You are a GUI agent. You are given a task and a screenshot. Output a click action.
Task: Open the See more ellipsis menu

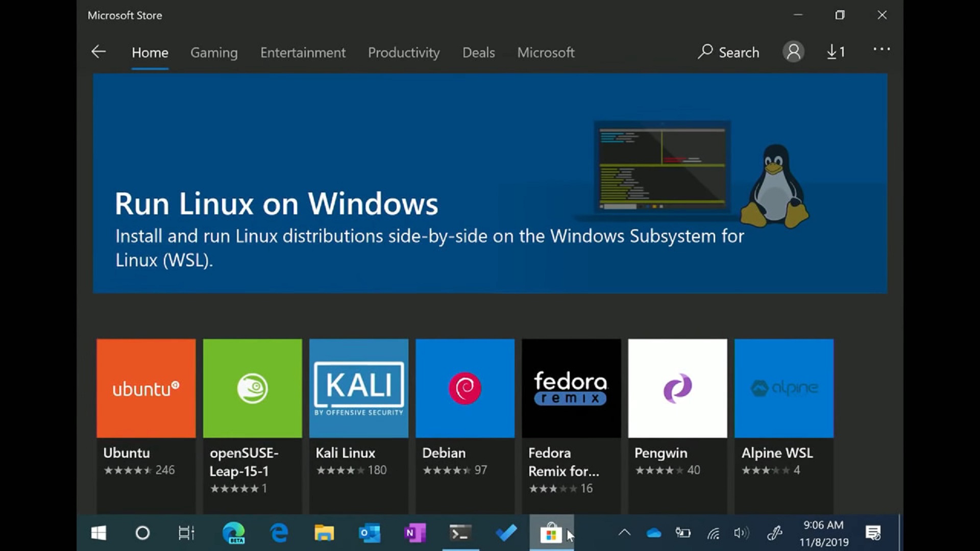point(881,49)
